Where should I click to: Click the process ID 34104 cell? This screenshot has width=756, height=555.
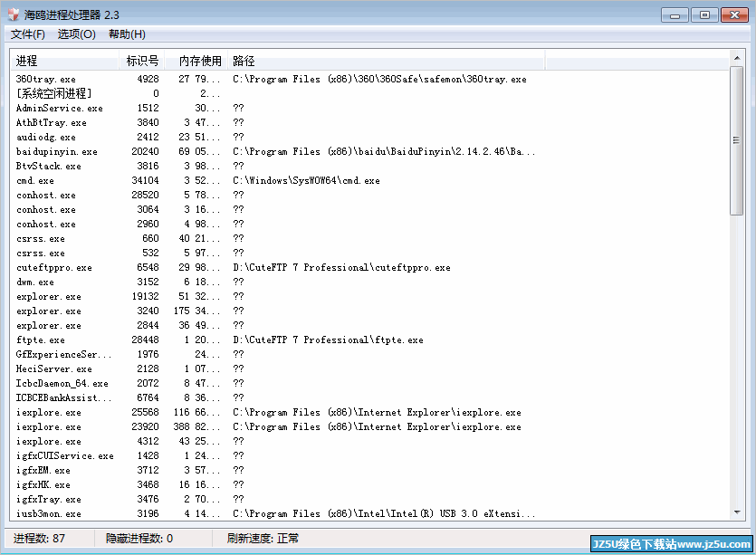coord(145,180)
